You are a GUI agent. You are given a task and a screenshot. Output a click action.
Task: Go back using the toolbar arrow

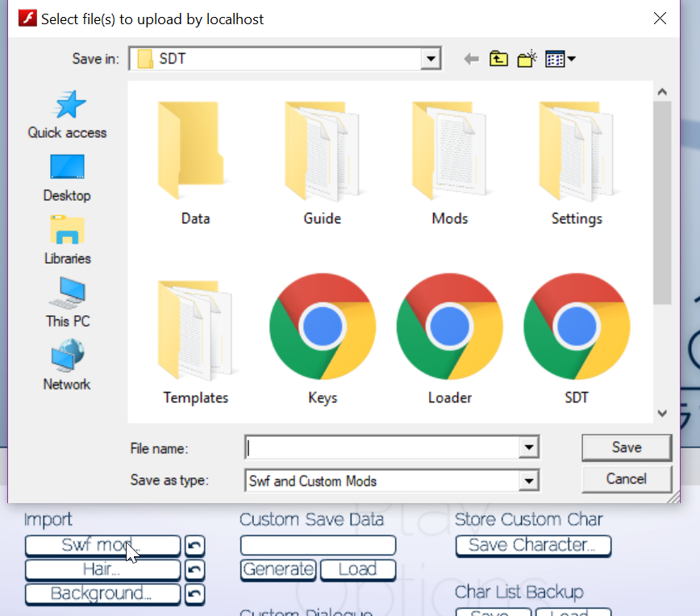472,59
